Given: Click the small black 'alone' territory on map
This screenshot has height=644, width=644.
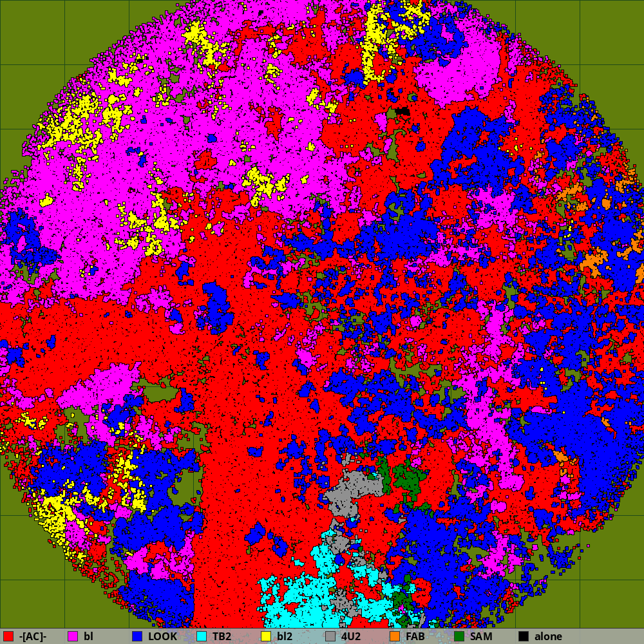Looking at the screenshot, I should [403, 111].
